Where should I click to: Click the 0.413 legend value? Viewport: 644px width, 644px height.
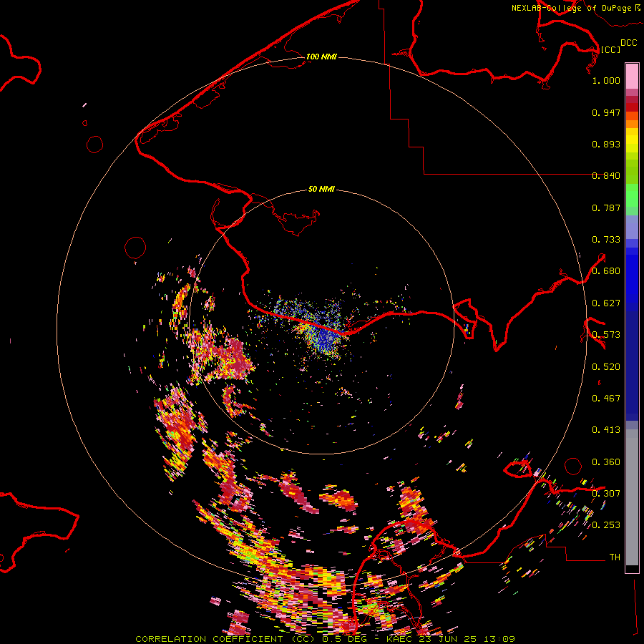tap(606, 430)
